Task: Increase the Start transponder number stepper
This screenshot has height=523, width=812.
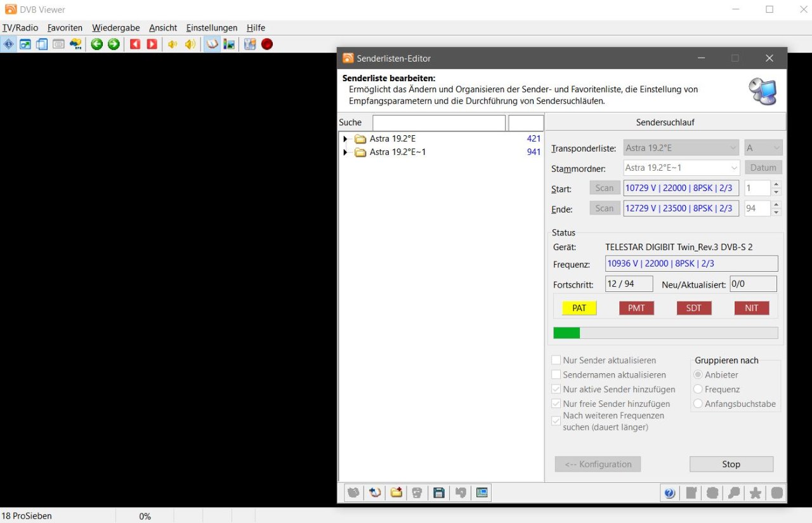Action: 776,184
